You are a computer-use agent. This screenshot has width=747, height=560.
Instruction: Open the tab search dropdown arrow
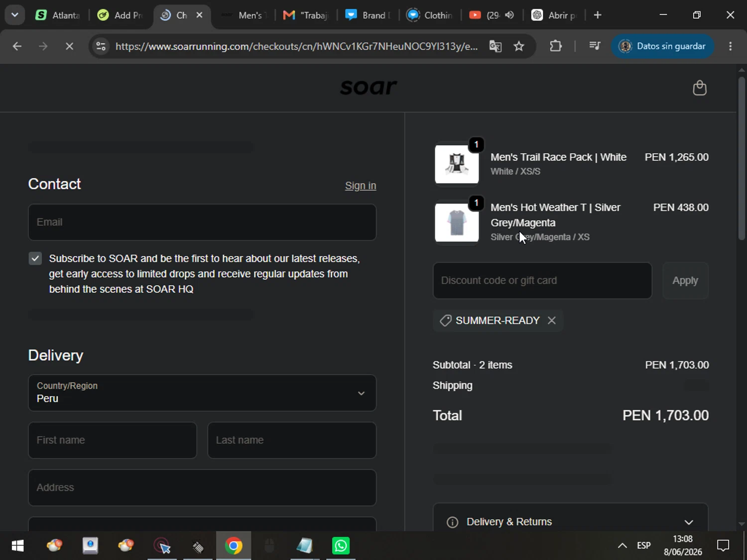click(15, 15)
